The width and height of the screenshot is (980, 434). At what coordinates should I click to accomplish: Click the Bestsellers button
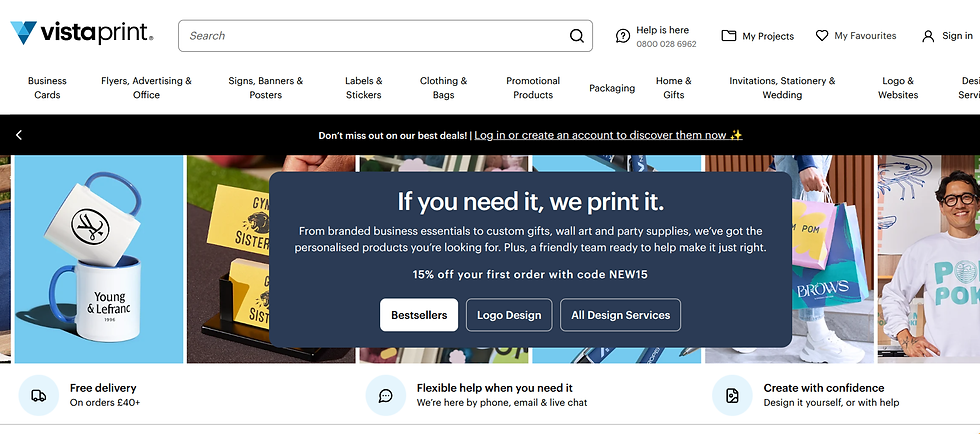(419, 315)
